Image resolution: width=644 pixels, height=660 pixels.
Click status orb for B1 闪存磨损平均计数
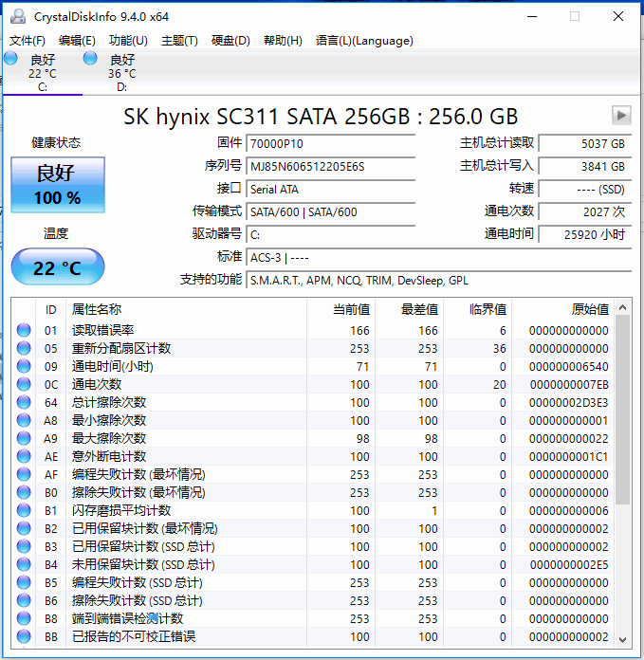(24, 510)
